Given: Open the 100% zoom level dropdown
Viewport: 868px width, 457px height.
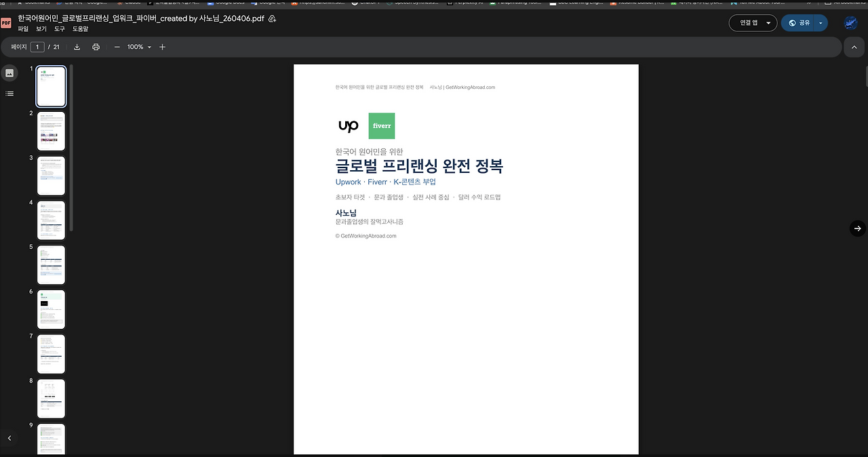Looking at the screenshot, I should click(140, 47).
